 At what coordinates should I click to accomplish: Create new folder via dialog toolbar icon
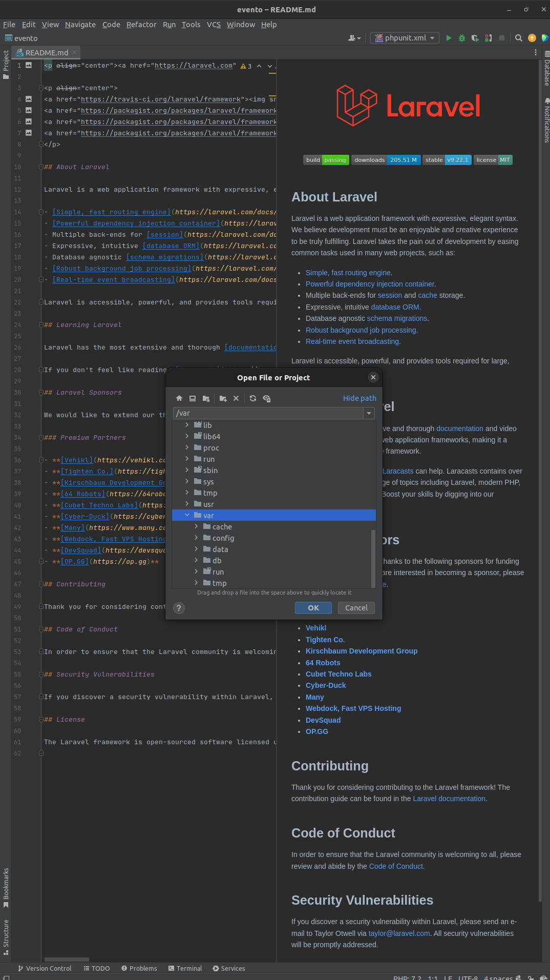[x=223, y=398]
